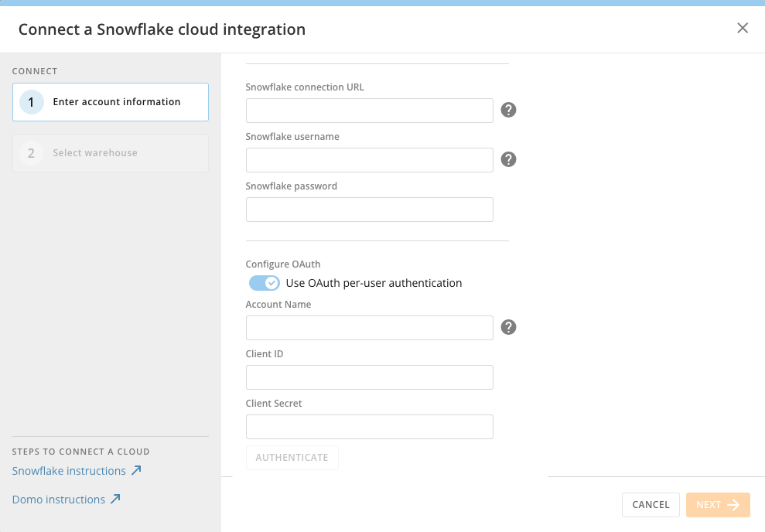Click into the Snowflake username field
The height and width of the screenshot is (532, 765).
(x=369, y=160)
